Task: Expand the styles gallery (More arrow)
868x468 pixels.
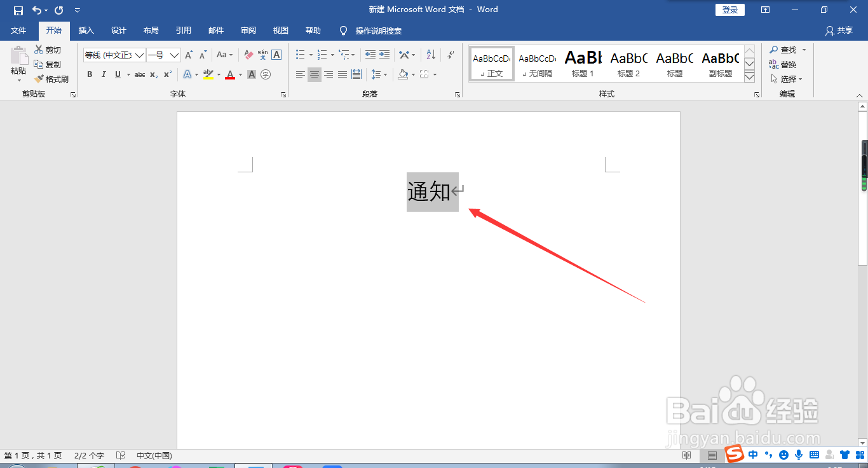Action: point(749,76)
